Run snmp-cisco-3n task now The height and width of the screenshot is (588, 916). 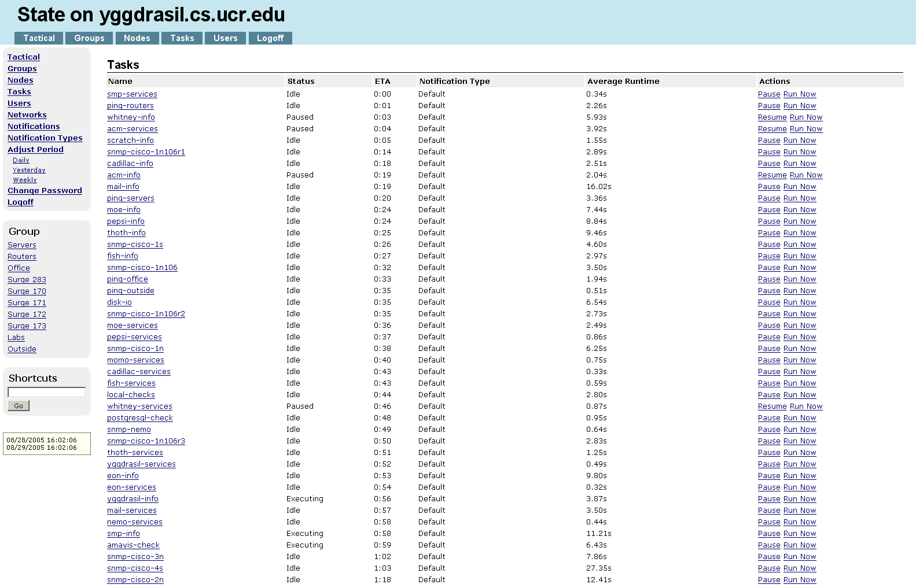coord(800,557)
